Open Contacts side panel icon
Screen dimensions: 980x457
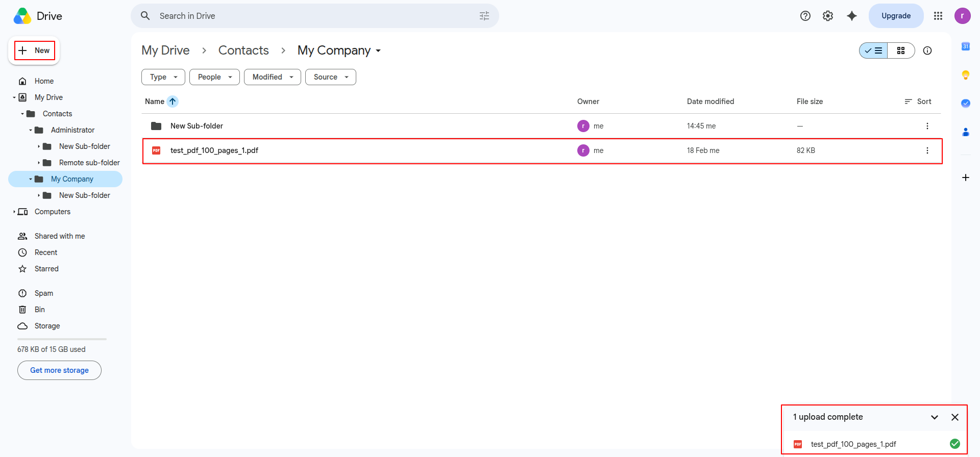(966, 132)
